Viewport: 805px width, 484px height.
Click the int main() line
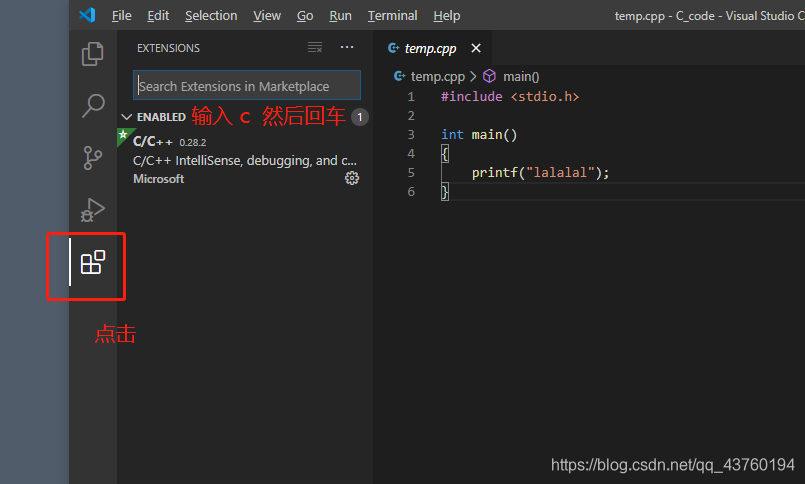tap(479, 134)
